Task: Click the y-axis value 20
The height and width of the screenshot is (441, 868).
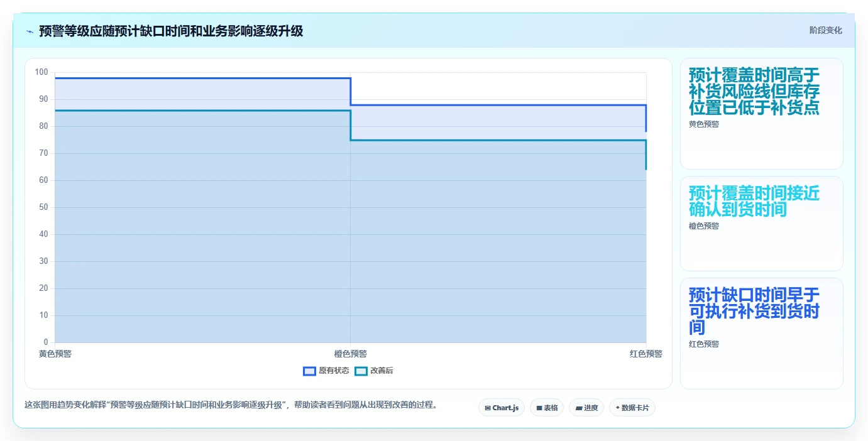Action: click(43, 288)
